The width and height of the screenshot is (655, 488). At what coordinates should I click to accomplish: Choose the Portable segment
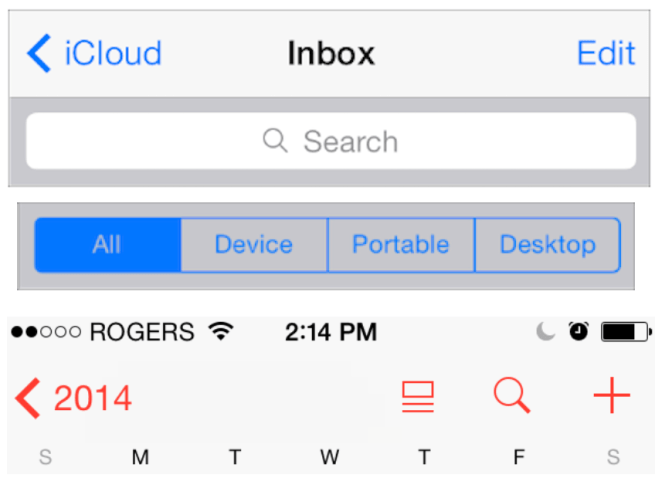(x=401, y=245)
